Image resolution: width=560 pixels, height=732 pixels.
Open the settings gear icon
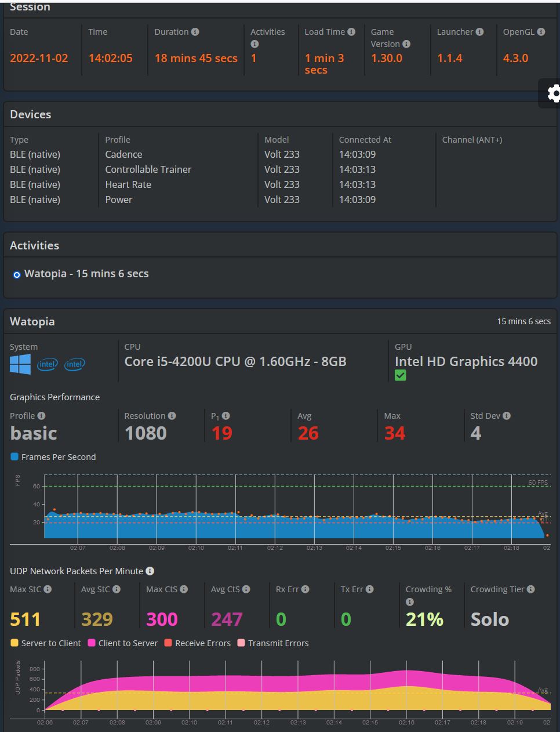point(555,93)
